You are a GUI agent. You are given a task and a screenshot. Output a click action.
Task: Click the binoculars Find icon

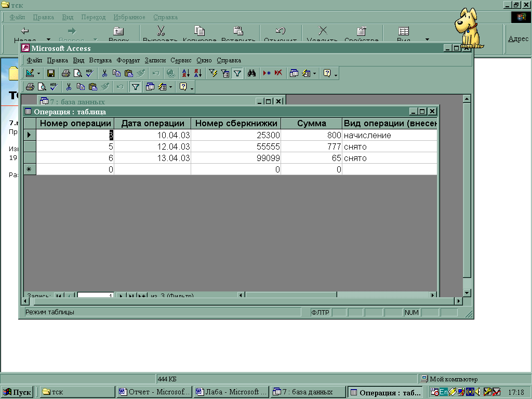252,73
